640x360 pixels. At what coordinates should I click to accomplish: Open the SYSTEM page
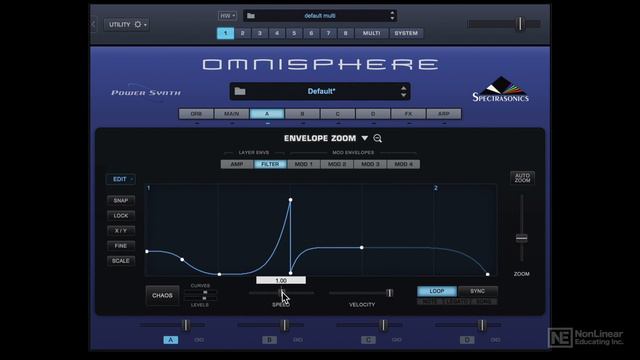(406, 33)
